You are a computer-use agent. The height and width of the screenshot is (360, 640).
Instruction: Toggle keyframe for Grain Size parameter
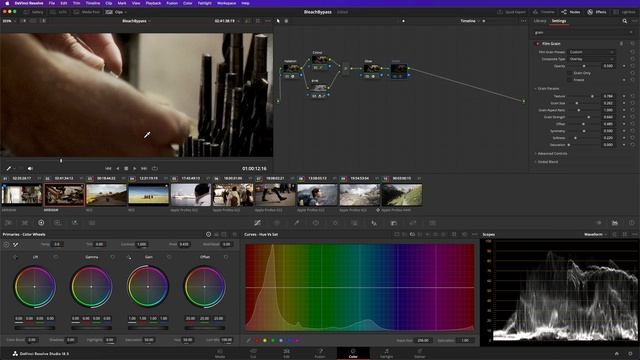click(x=624, y=103)
